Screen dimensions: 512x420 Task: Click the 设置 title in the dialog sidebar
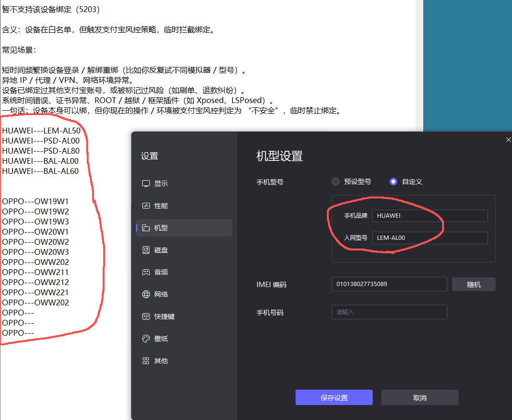pos(149,156)
